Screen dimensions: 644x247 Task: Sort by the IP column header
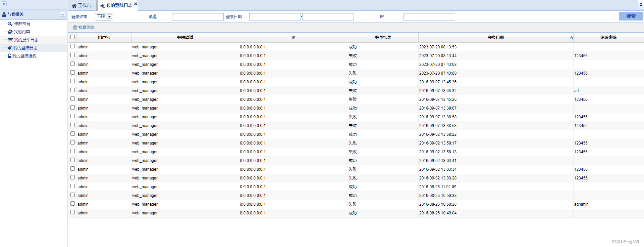tap(293, 38)
